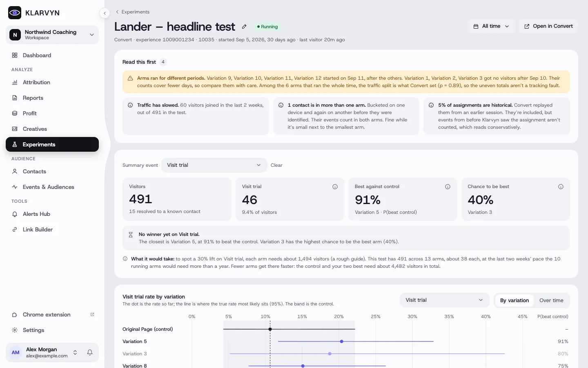
Task: Click info icon on Visit trial card
Action: (x=335, y=186)
